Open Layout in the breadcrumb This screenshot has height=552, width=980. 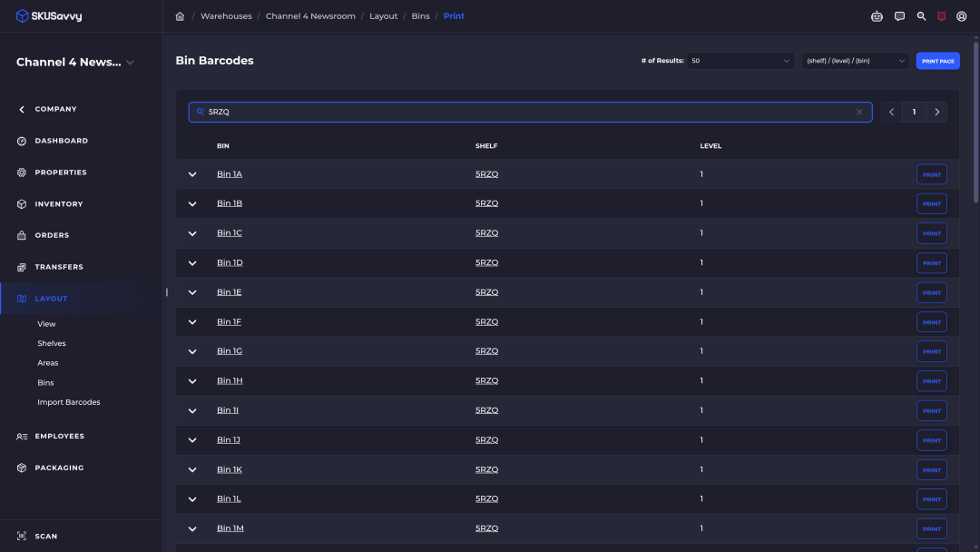pyautogui.click(x=383, y=16)
